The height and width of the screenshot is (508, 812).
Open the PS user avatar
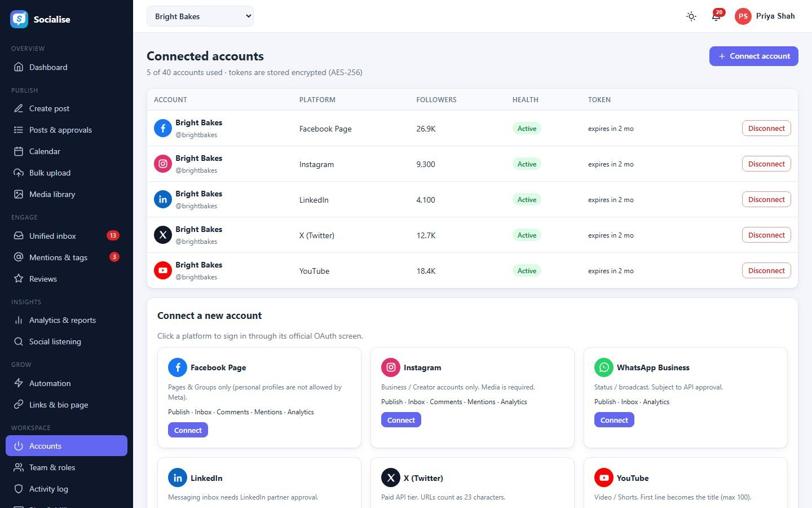pos(743,16)
